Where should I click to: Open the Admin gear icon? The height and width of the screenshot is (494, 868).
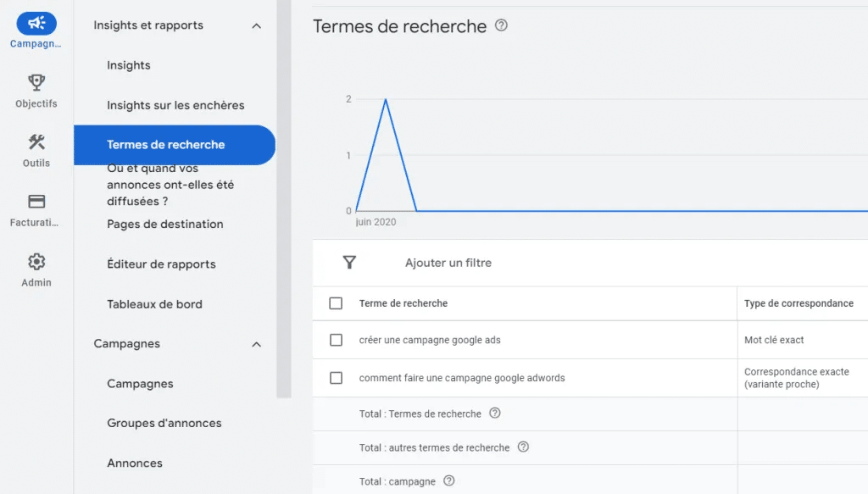click(35, 262)
